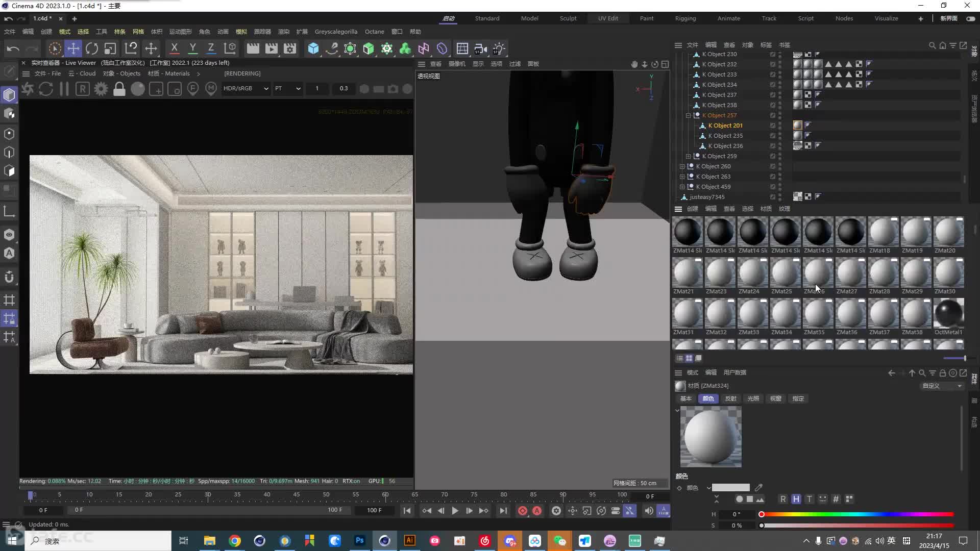Screen dimensions: 980x551
Task: Select the Move tool in top toolbar
Action: tap(73, 48)
